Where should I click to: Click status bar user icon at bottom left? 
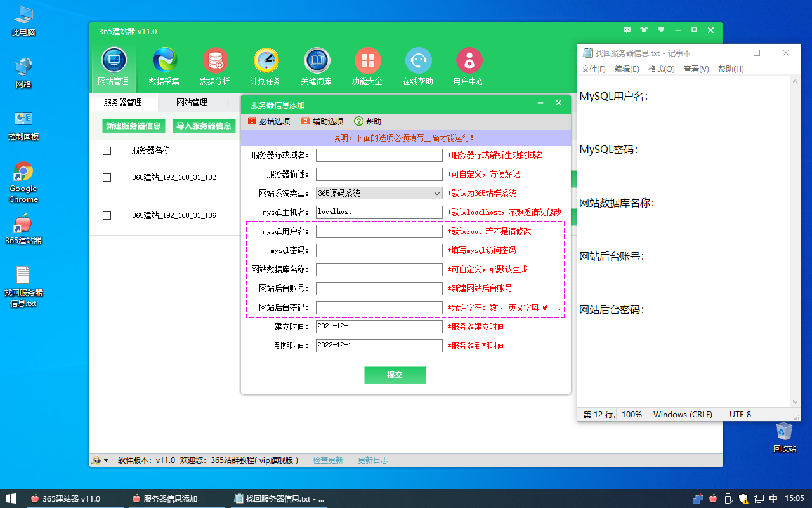[x=96, y=460]
